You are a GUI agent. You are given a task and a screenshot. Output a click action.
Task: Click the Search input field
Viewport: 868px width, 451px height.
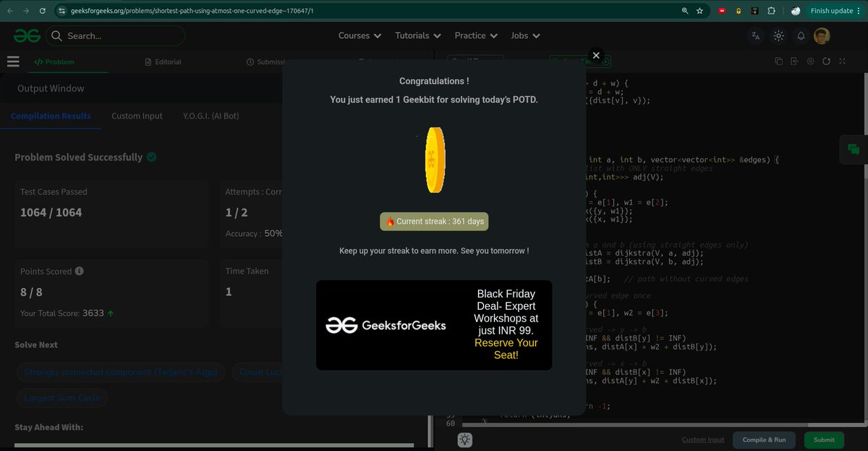(116, 35)
